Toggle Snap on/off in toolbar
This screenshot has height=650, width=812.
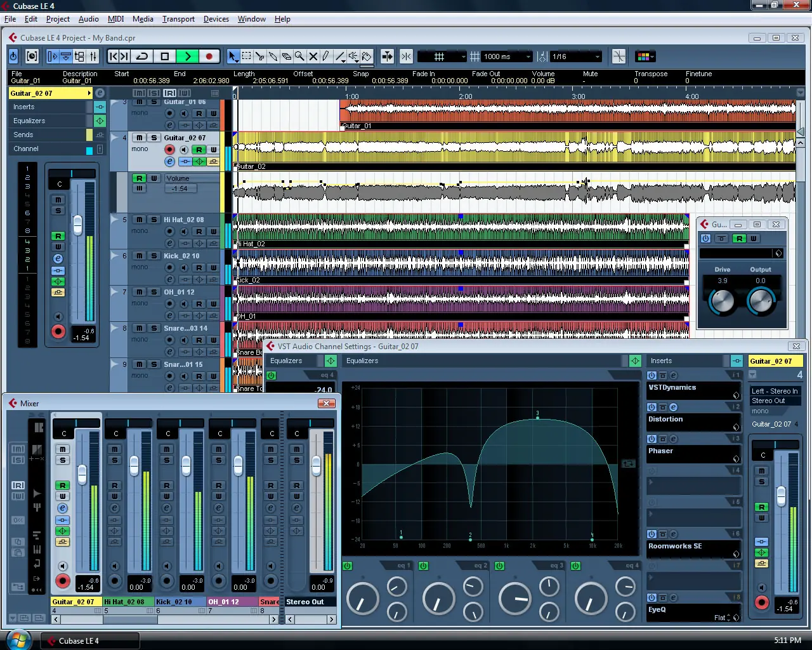tap(406, 56)
